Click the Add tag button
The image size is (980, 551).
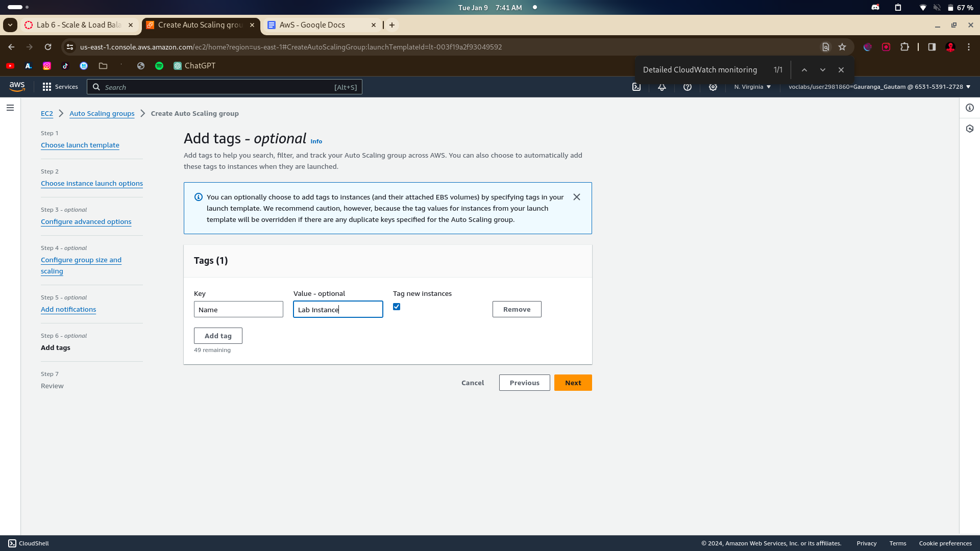[218, 336]
